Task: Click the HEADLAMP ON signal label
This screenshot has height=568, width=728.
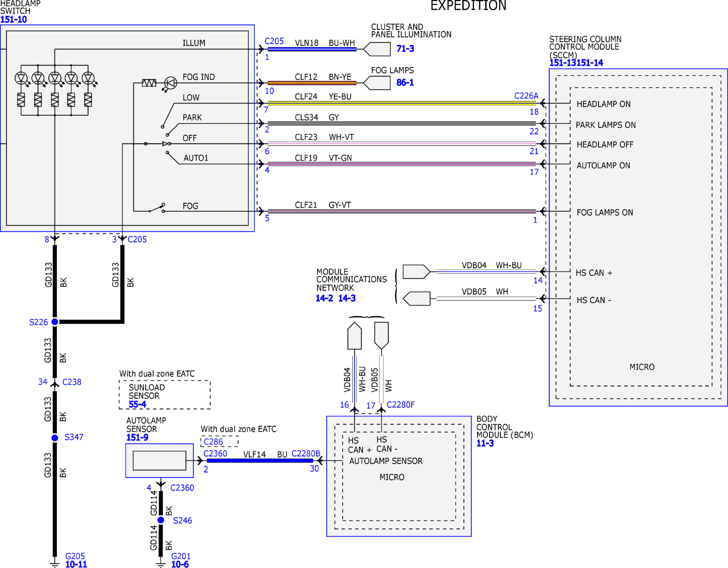Action: point(604,104)
